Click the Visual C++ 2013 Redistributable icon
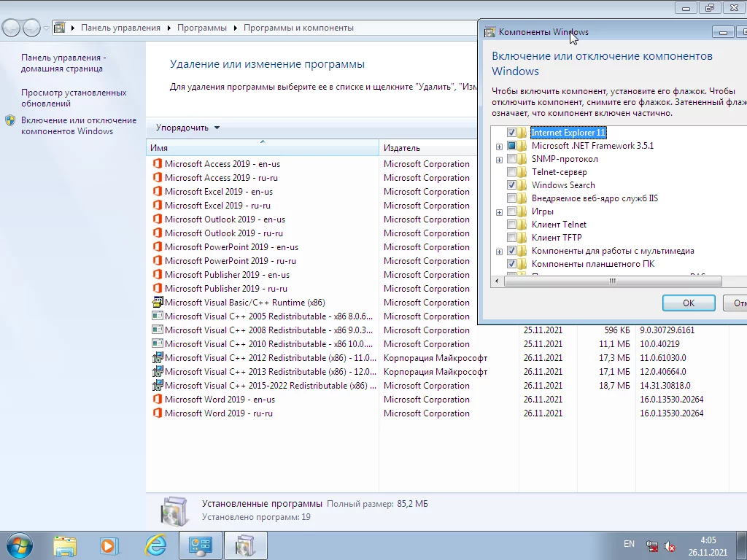747x560 pixels. tap(158, 371)
